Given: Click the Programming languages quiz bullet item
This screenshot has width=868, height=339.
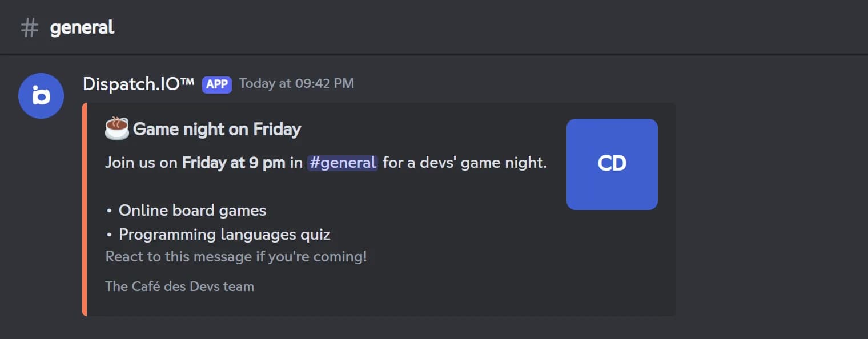Looking at the screenshot, I should point(224,235).
